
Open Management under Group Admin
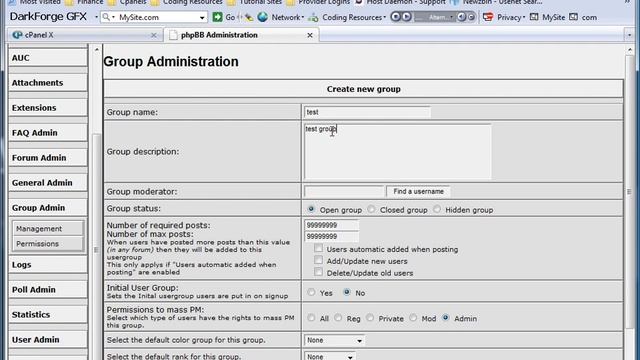point(48,229)
